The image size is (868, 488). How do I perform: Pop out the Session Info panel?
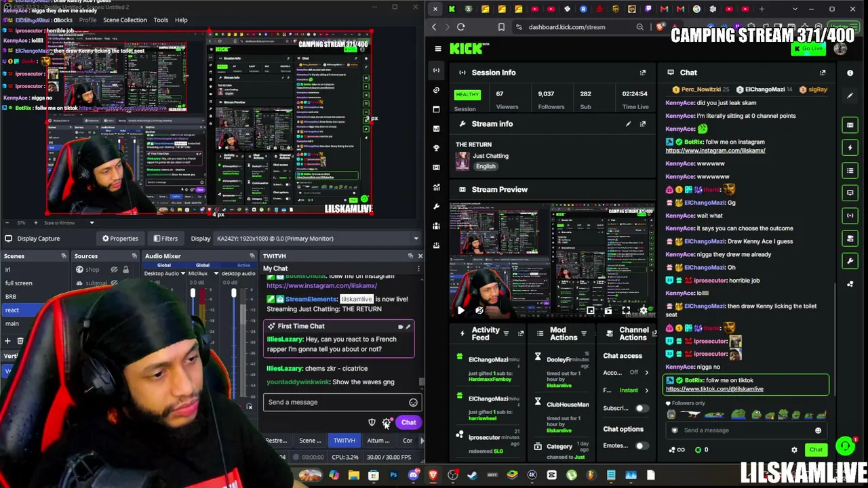(643, 73)
